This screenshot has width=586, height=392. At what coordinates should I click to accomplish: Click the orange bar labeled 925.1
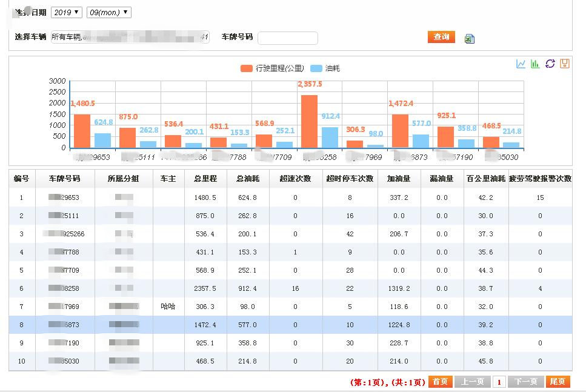pos(445,137)
